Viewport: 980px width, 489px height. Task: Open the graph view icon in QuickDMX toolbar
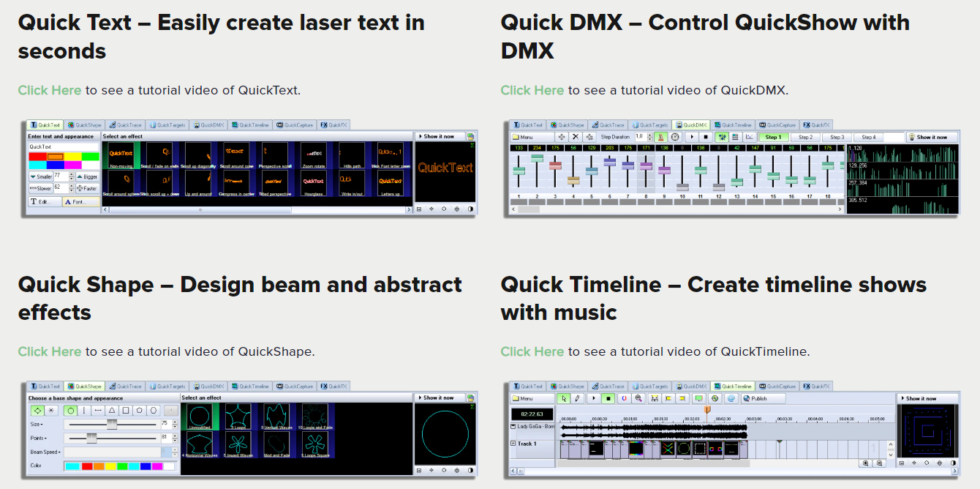[750, 137]
